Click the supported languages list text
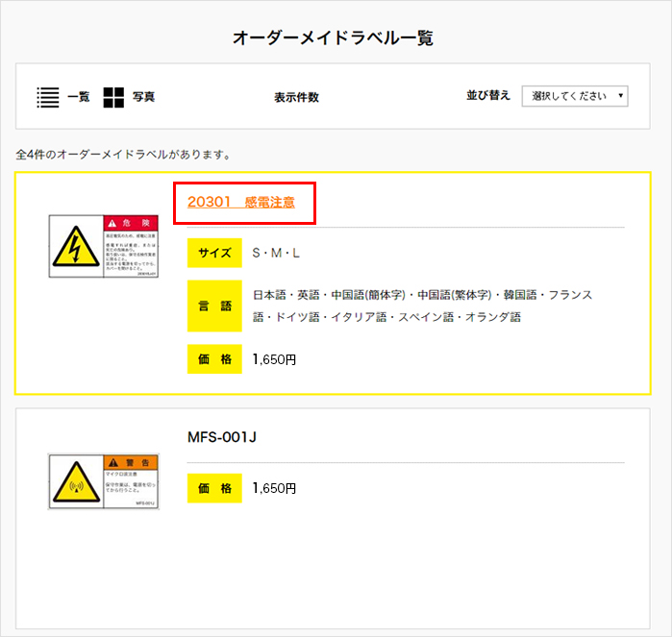Screen dimensions: 672x637 [422, 306]
